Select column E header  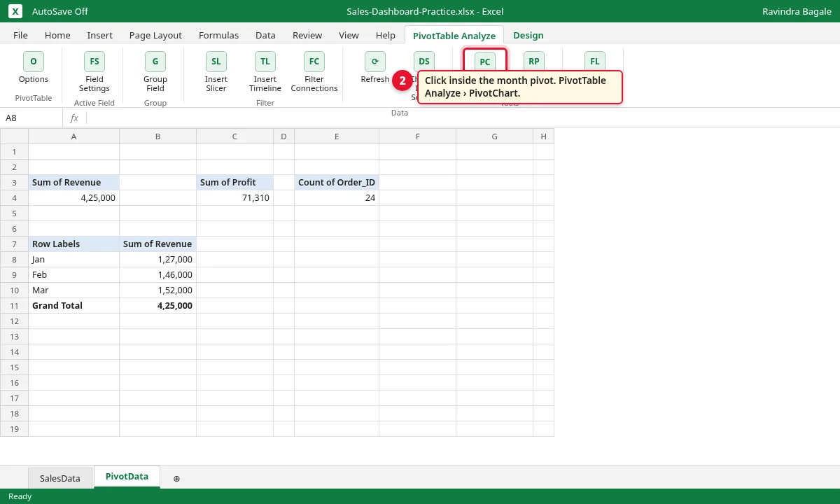(337, 136)
